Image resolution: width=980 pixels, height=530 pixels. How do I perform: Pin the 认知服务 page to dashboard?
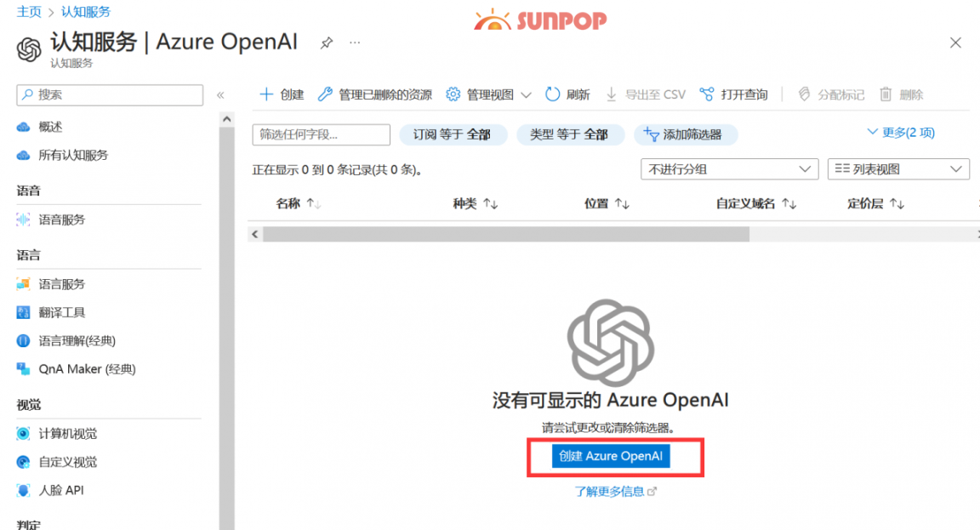[x=326, y=41]
